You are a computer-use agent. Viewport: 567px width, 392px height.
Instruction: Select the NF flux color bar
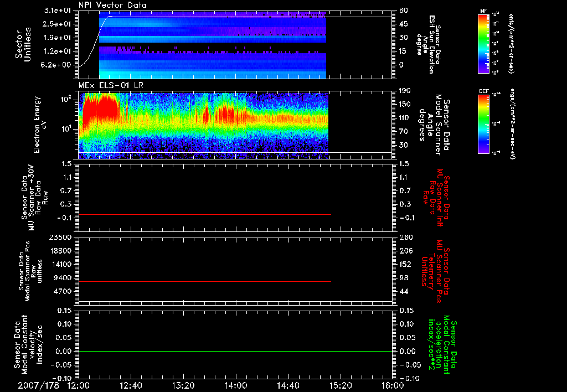point(484,44)
